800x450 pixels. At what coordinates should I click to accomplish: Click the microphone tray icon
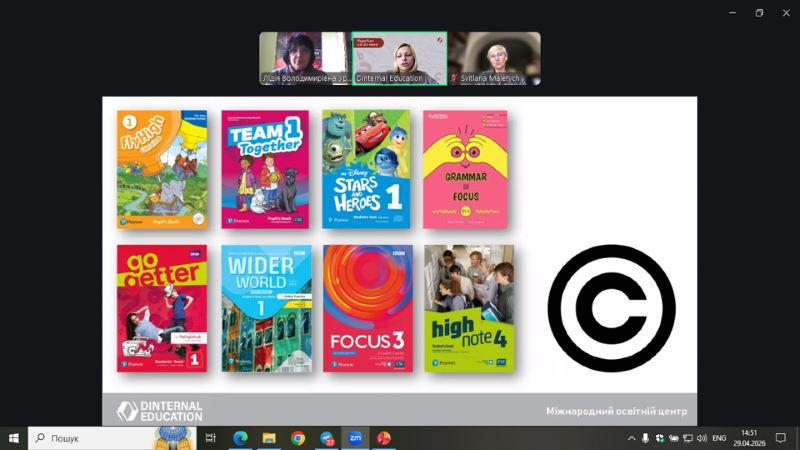[x=645, y=438]
